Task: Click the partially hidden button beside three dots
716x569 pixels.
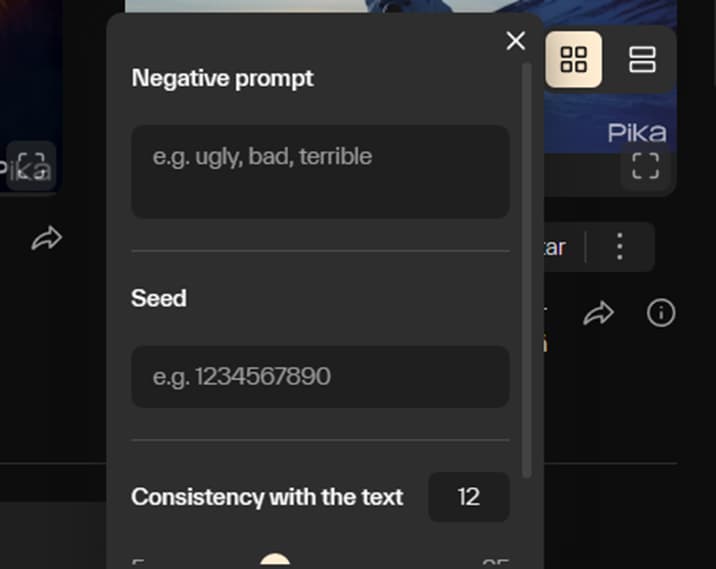Action: pyautogui.click(x=557, y=246)
